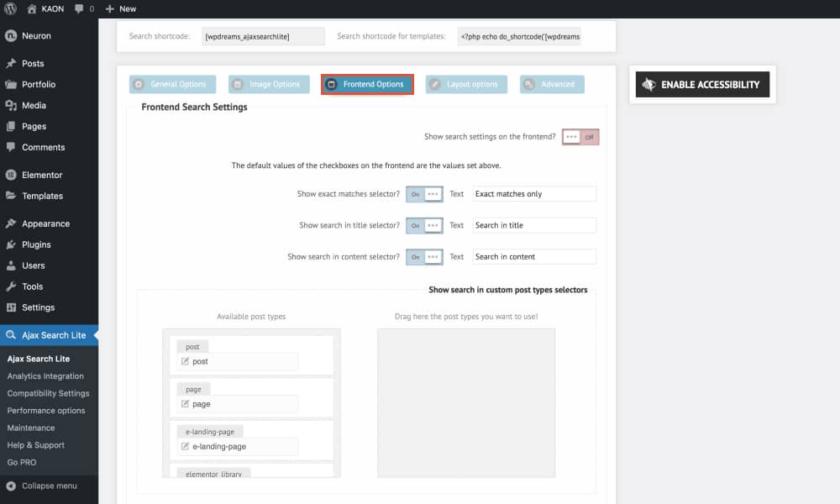Open the WordPress logo menu in admin bar
This screenshot has width=840, height=504.
point(9,8)
